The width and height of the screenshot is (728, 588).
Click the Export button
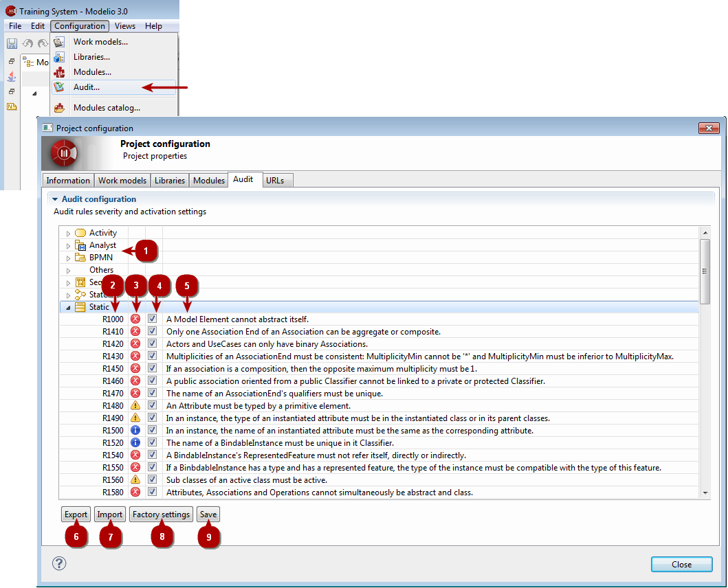click(x=76, y=514)
